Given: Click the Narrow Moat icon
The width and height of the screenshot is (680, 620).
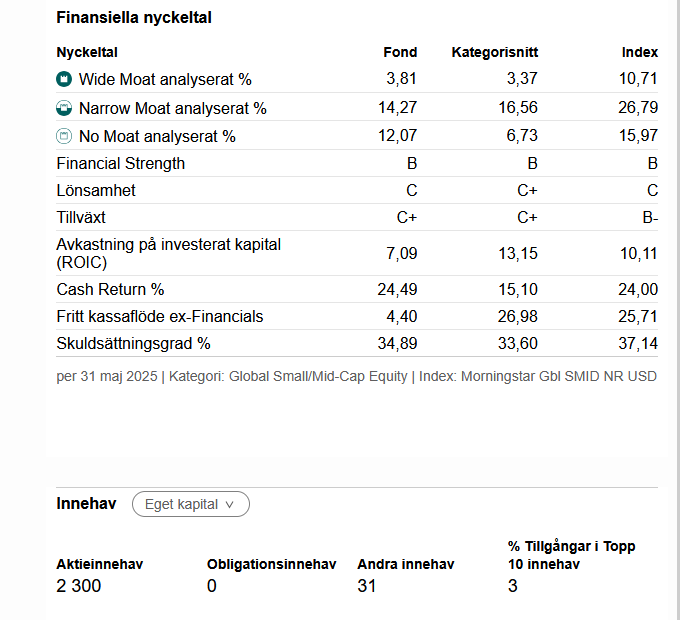Looking at the screenshot, I should (x=64, y=108).
